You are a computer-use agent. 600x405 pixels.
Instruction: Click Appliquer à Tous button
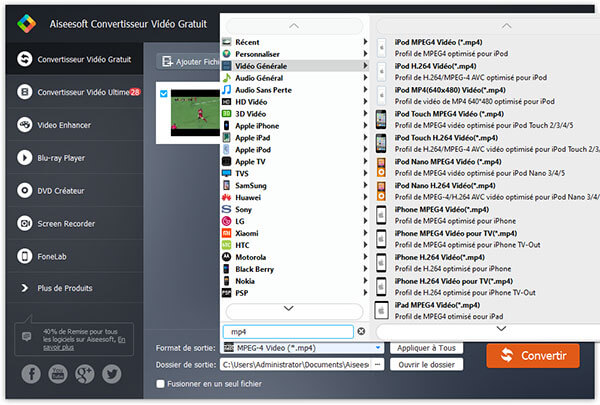[428, 347]
